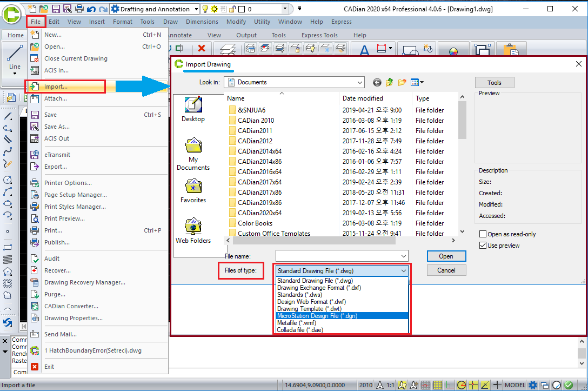Click the Create New Folder icon
The width and height of the screenshot is (588, 391).
402,82
